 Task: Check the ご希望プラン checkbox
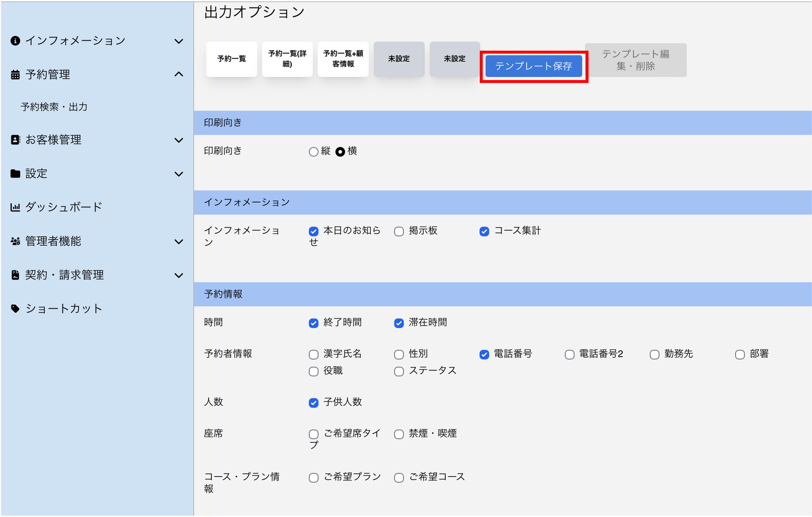[x=314, y=478]
